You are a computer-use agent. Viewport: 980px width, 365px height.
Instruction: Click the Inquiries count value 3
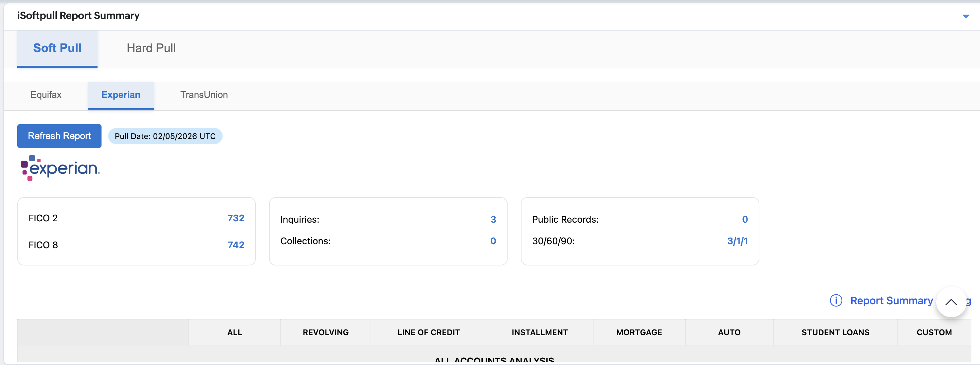pyautogui.click(x=493, y=219)
